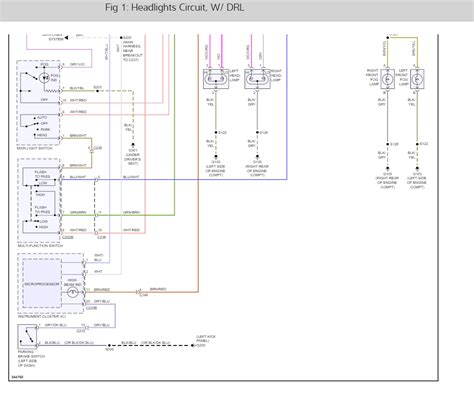Click the long horizontal blue BLU/WHT wire

coord(174,179)
